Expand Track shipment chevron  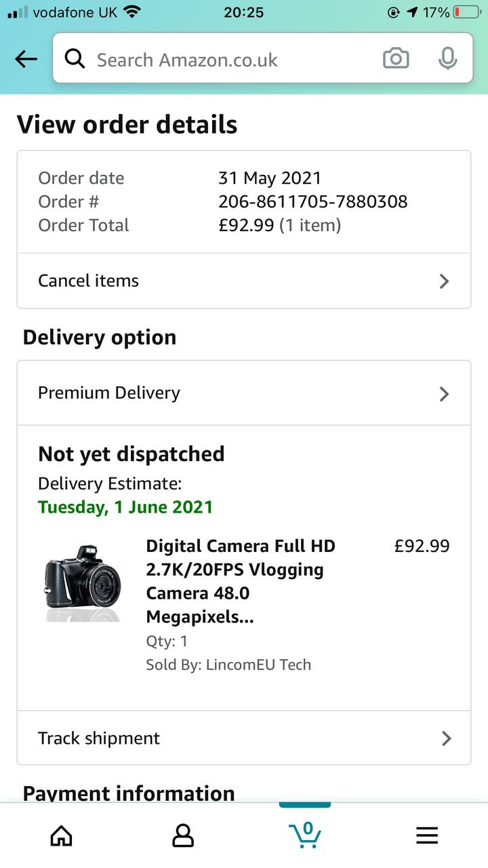[446, 738]
